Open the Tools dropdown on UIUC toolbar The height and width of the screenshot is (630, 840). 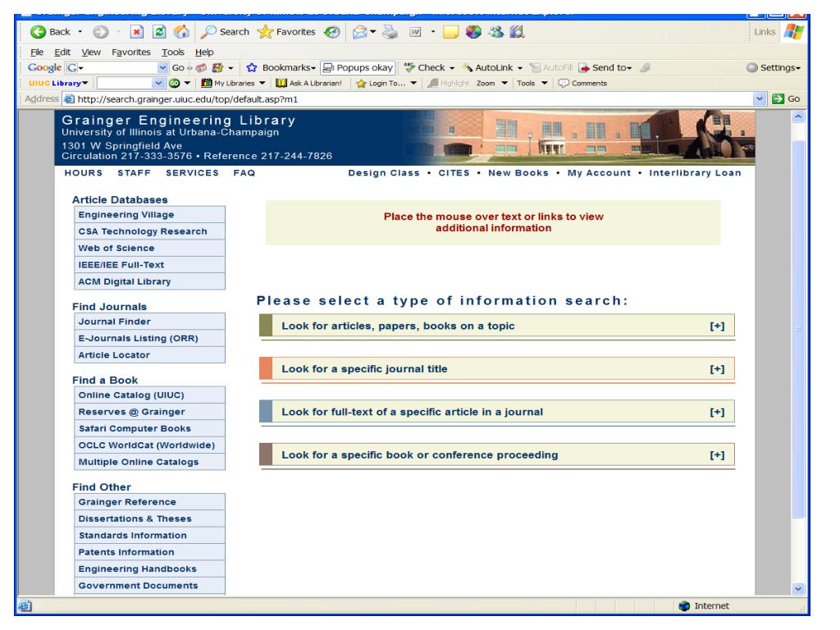point(532,83)
